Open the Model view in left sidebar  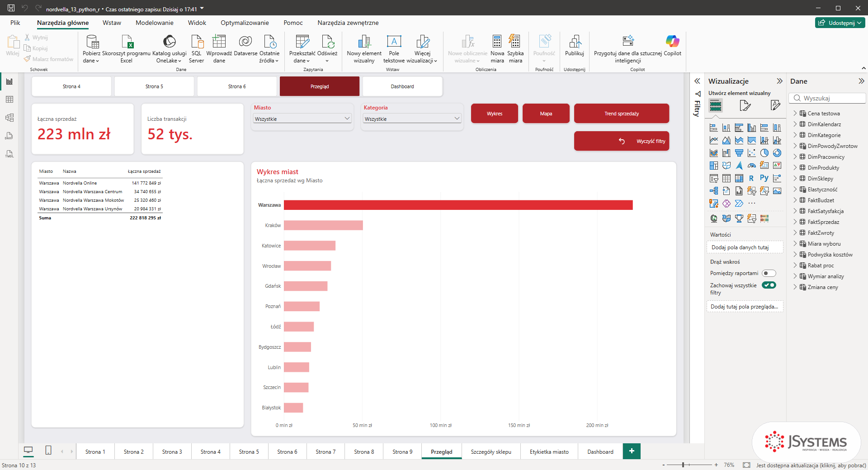(x=9, y=118)
